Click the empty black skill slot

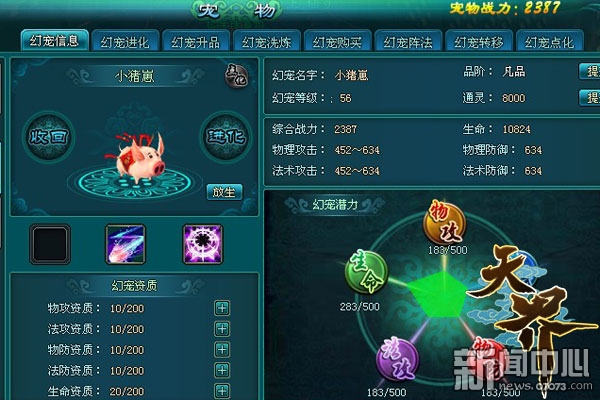[50, 244]
